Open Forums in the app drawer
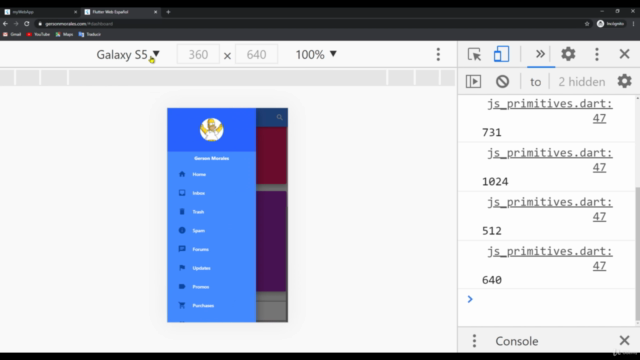 [211, 249]
